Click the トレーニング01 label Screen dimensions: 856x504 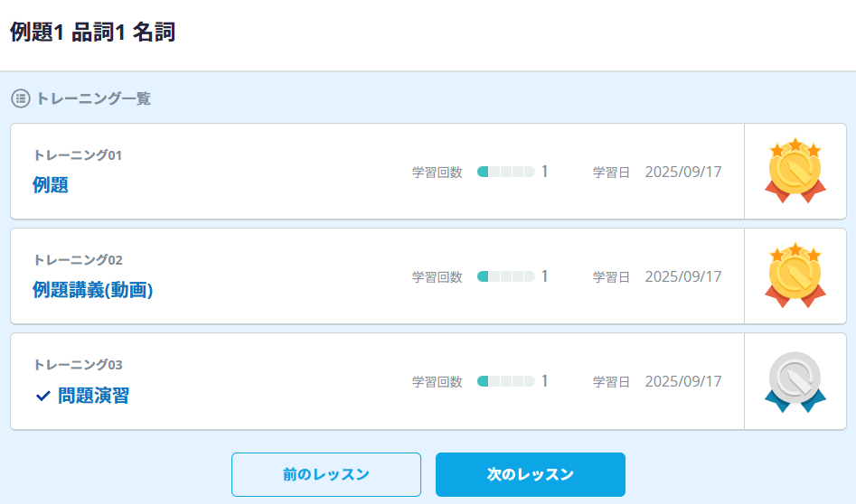pos(78,155)
